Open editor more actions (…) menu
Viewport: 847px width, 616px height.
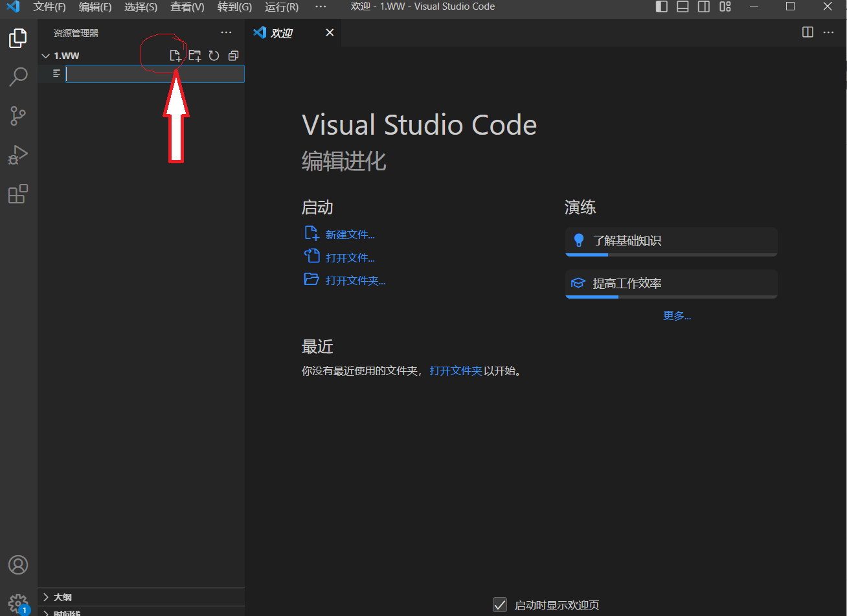(828, 32)
